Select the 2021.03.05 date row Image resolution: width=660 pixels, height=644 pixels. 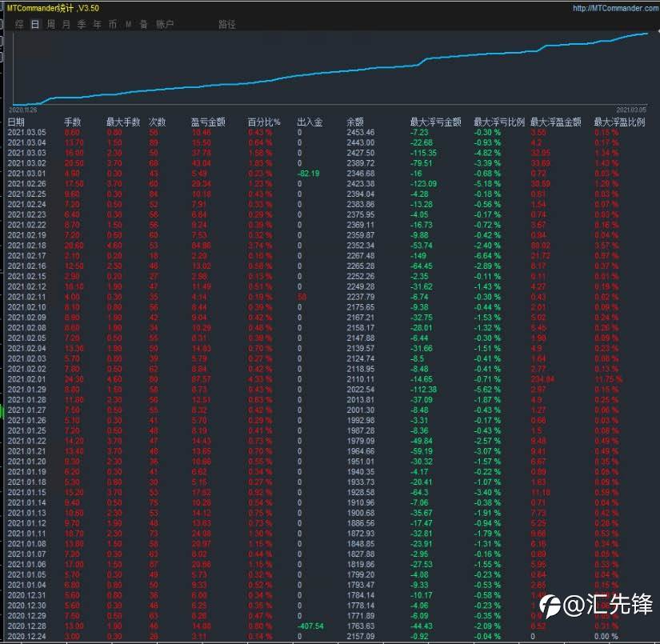(26, 132)
